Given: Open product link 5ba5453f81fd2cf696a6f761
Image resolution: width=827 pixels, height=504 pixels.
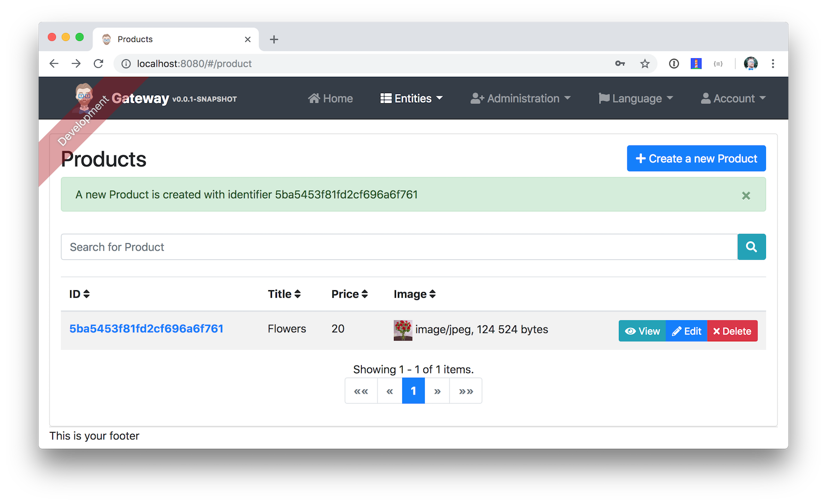Looking at the screenshot, I should [146, 329].
